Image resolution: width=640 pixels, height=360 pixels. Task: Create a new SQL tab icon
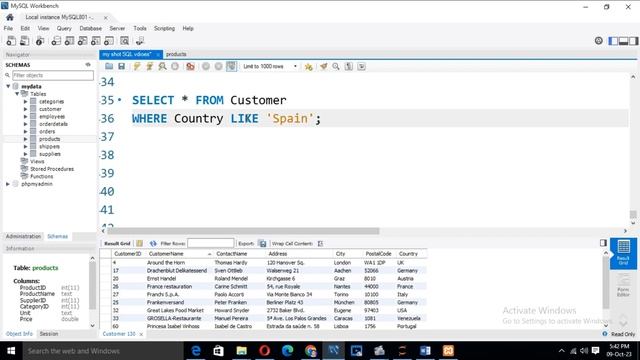pos(11,41)
